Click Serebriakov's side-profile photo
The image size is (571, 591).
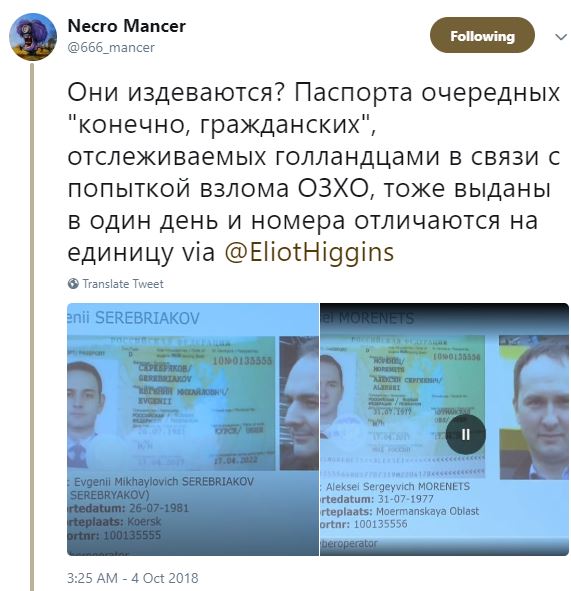click(x=299, y=403)
